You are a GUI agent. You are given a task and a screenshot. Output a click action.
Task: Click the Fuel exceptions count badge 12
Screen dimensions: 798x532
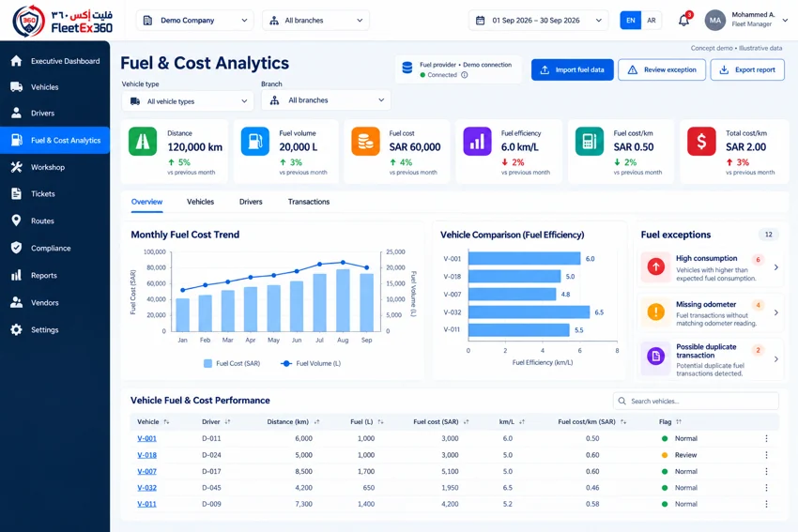point(769,235)
